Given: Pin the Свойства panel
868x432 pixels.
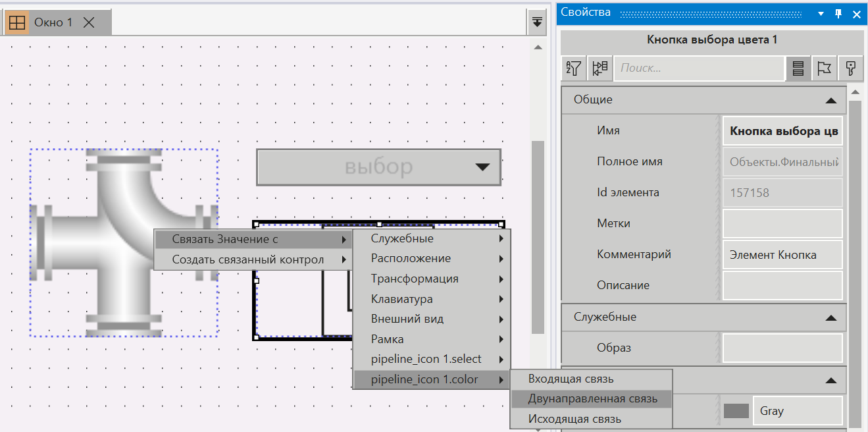Looking at the screenshot, I should click(838, 13).
